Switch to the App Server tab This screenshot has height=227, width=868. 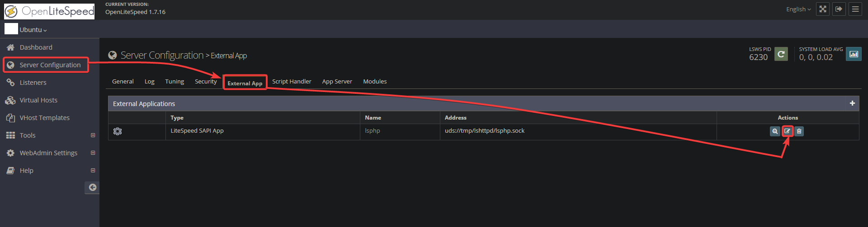point(337,82)
